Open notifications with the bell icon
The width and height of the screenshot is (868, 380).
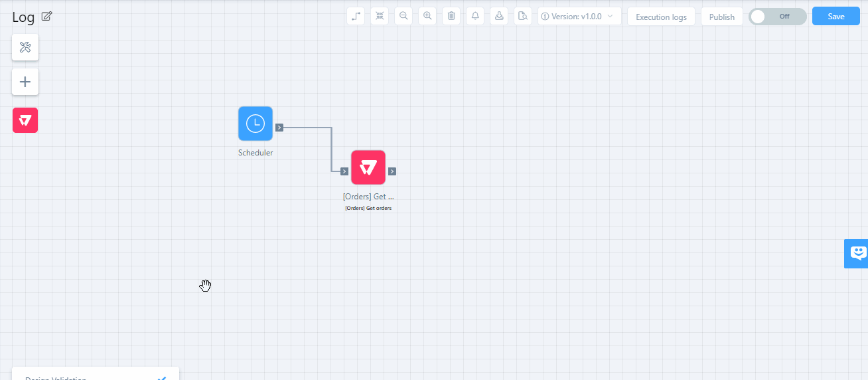pos(475,17)
